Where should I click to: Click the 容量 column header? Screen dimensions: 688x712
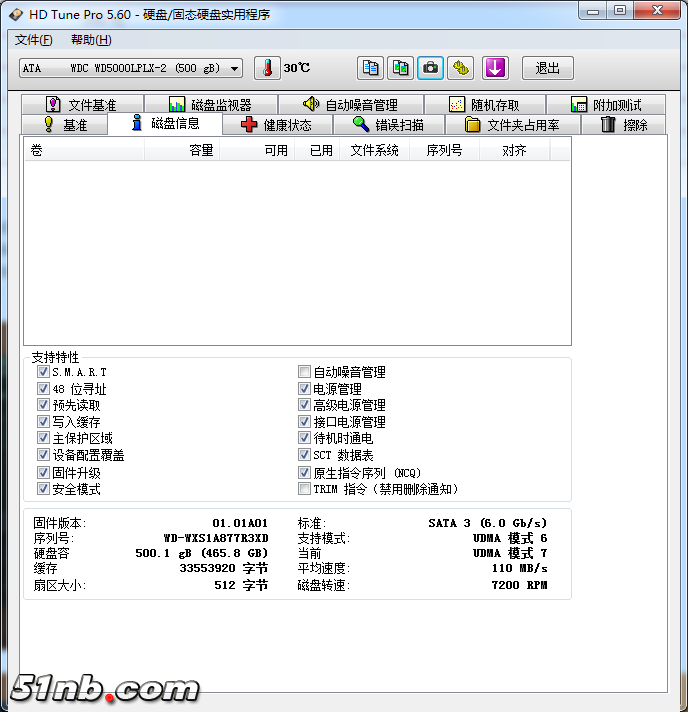click(201, 150)
